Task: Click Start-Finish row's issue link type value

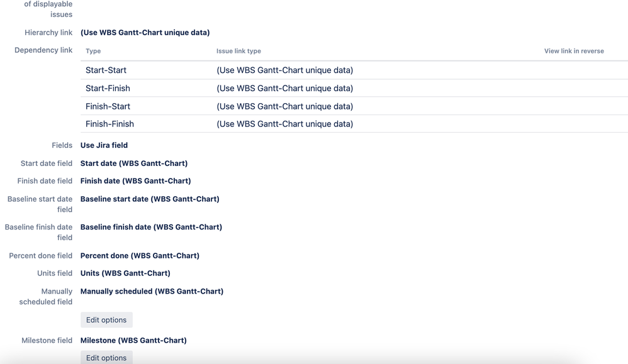Action: click(x=285, y=88)
